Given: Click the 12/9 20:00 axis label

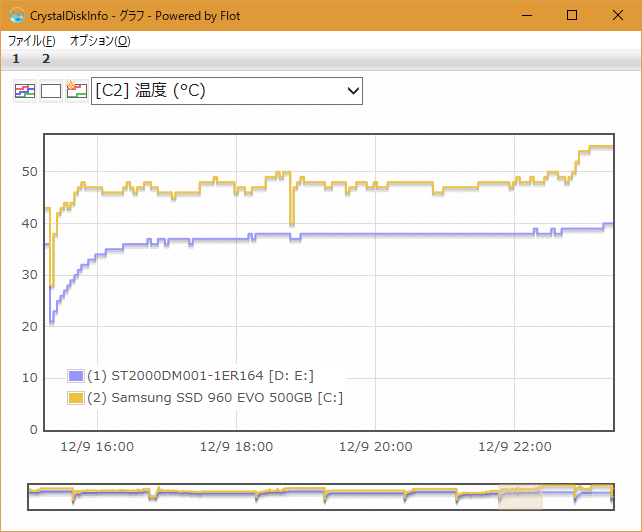Looking at the screenshot, I should [x=375, y=446].
